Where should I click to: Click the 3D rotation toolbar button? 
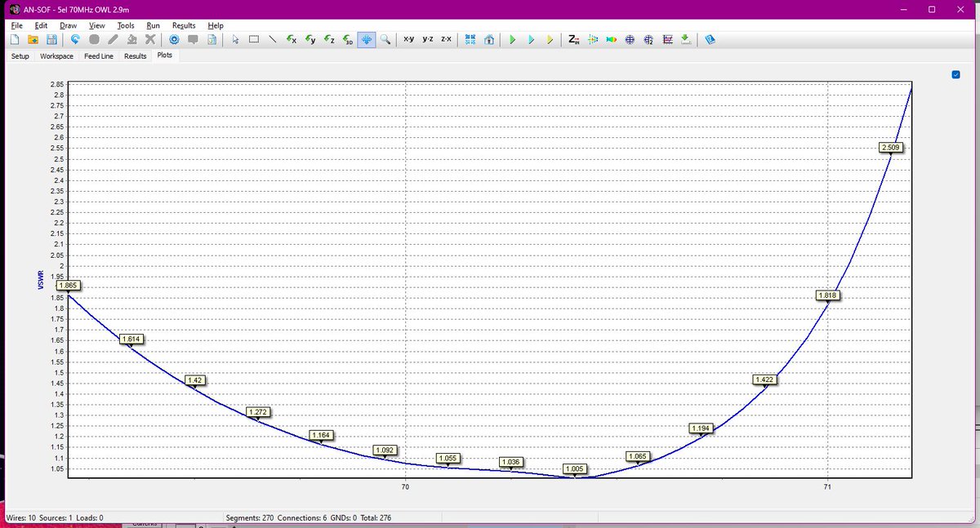pyautogui.click(x=345, y=38)
